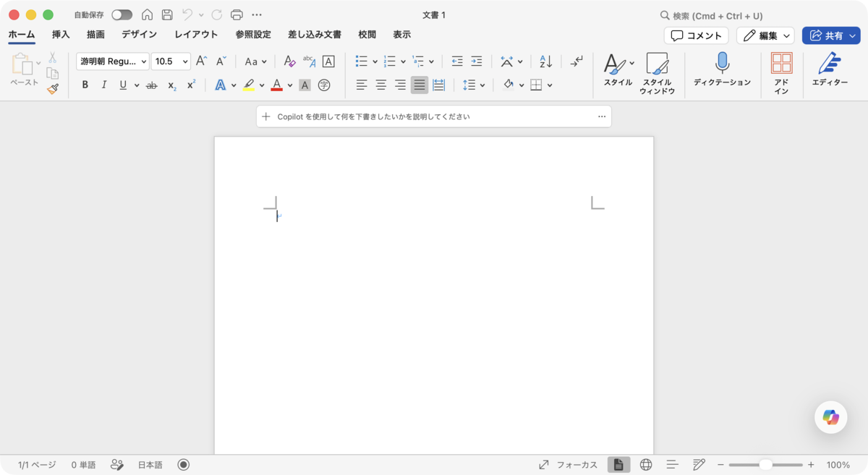This screenshot has width=868, height=475.
Task: Start ディクテーション microphone
Action: click(722, 70)
